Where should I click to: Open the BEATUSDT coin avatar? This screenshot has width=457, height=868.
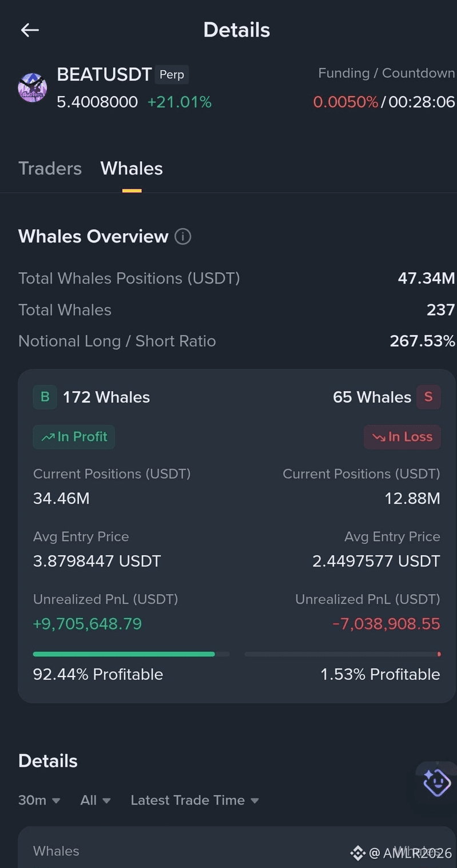coord(33,88)
